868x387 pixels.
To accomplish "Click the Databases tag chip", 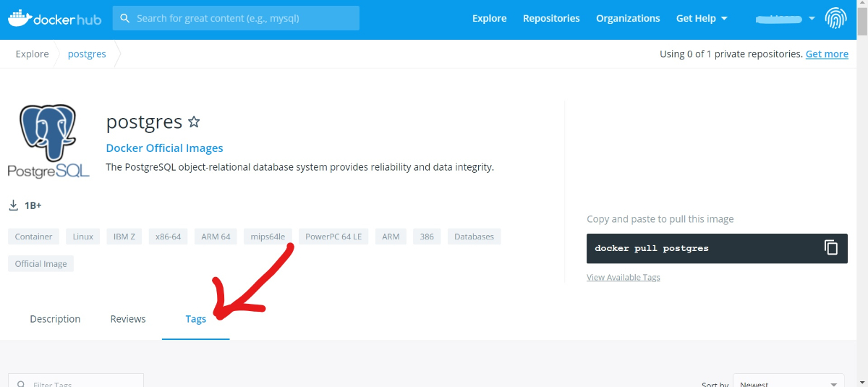I will 475,237.
